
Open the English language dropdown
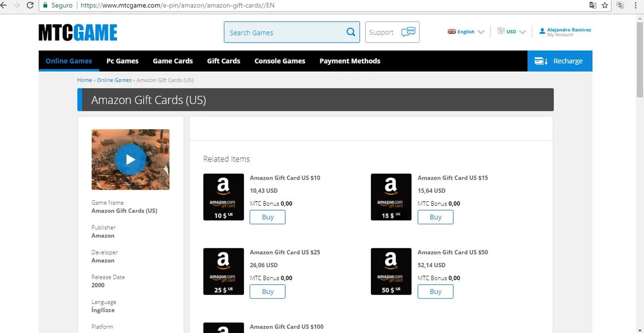pos(466,32)
